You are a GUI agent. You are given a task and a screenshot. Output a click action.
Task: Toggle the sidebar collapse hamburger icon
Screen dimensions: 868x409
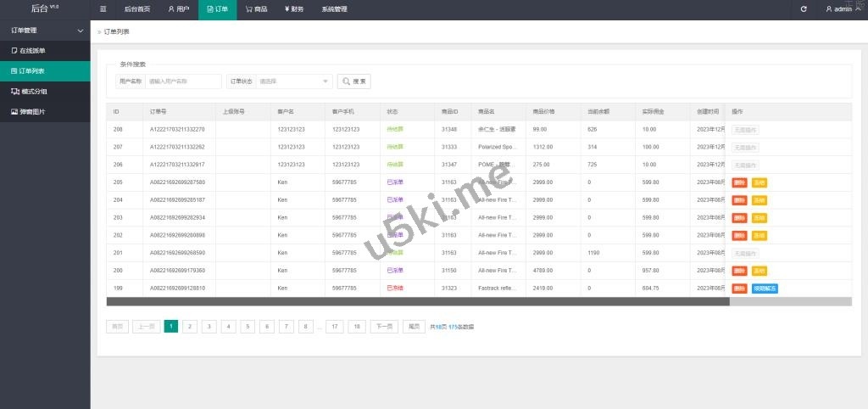tap(103, 9)
